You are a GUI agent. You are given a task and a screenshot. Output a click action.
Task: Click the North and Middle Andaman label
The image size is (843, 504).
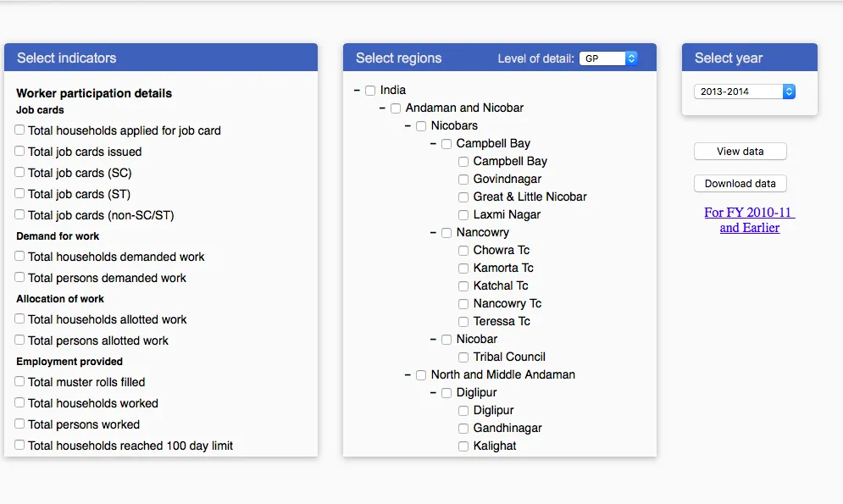click(x=502, y=374)
